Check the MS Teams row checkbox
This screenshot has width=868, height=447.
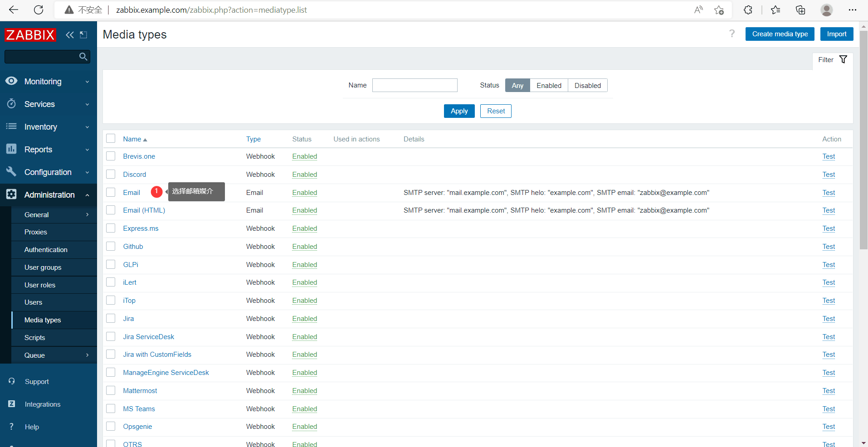[x=111, y=408]
